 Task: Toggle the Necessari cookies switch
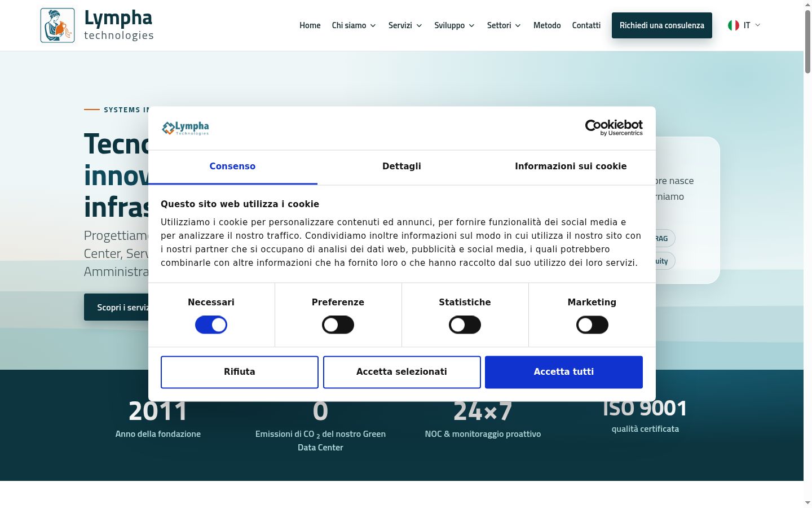[211, 325]
